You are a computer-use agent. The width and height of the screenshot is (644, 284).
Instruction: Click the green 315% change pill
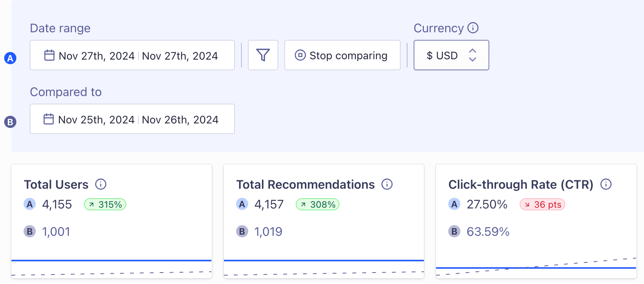click(x=105, y=204)
